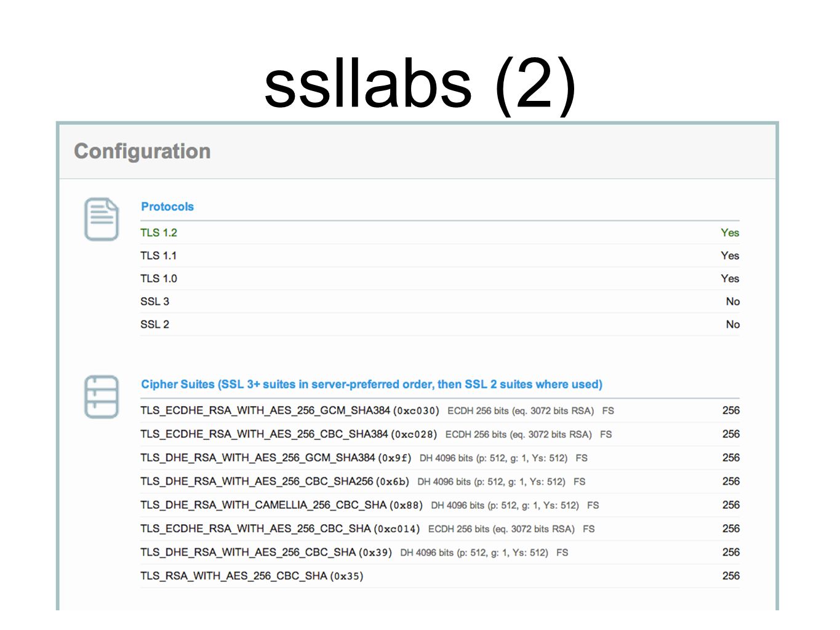This screenshot has height=630, width=840.
Task: Click the ssllabs (2) slide title
Action: pyautogui.click(x=420, y=84)
